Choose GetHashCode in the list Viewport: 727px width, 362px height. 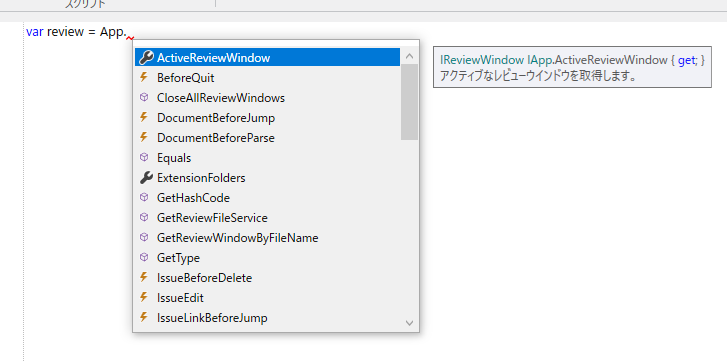(x=268, y=197)
